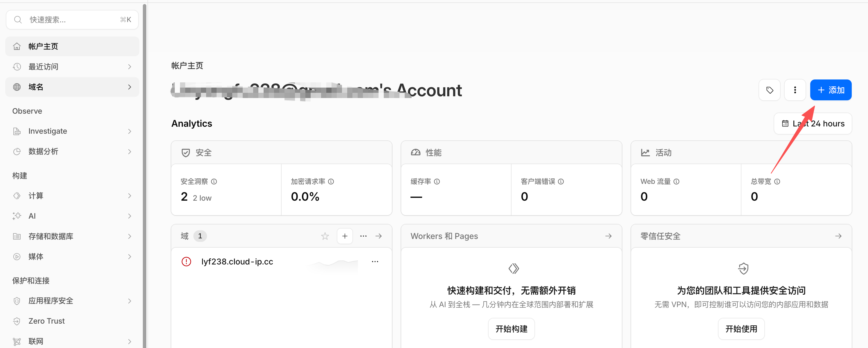This screenshot has height=348, width=868.
Task: Click the Workers 和 Pages arrow
Action: 608,236
